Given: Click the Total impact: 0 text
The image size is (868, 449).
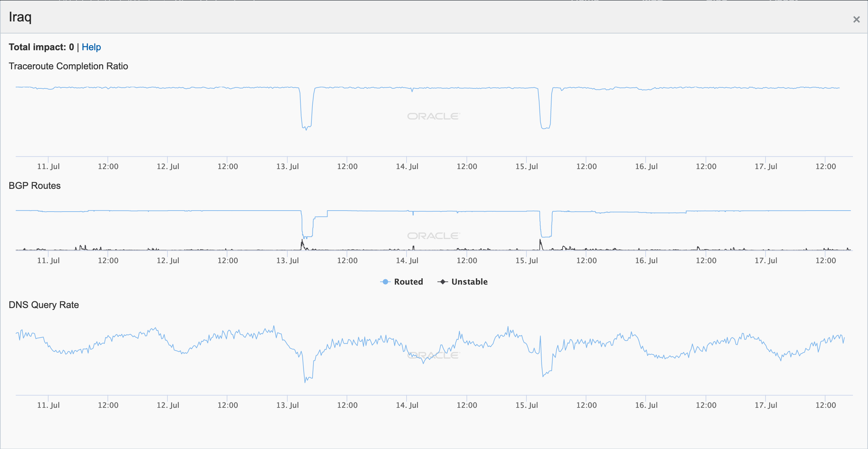Looking at the screenshot, I should click(x=41, y=47).
